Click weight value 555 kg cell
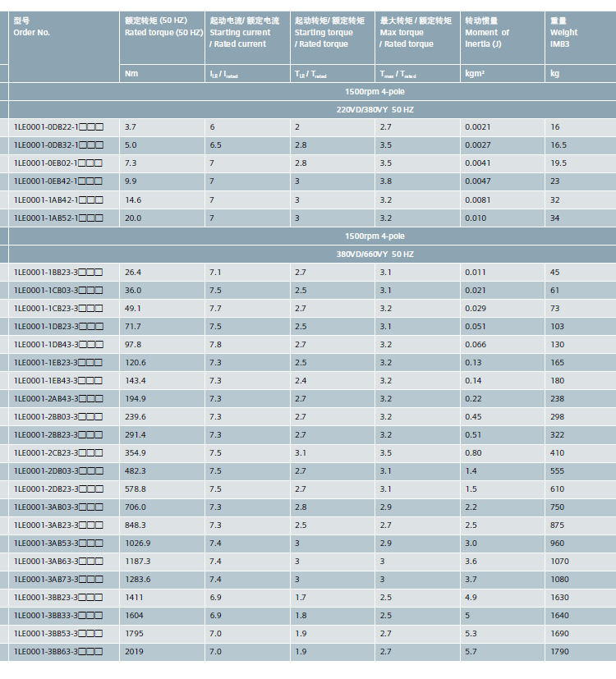 (x=581, y=471)
